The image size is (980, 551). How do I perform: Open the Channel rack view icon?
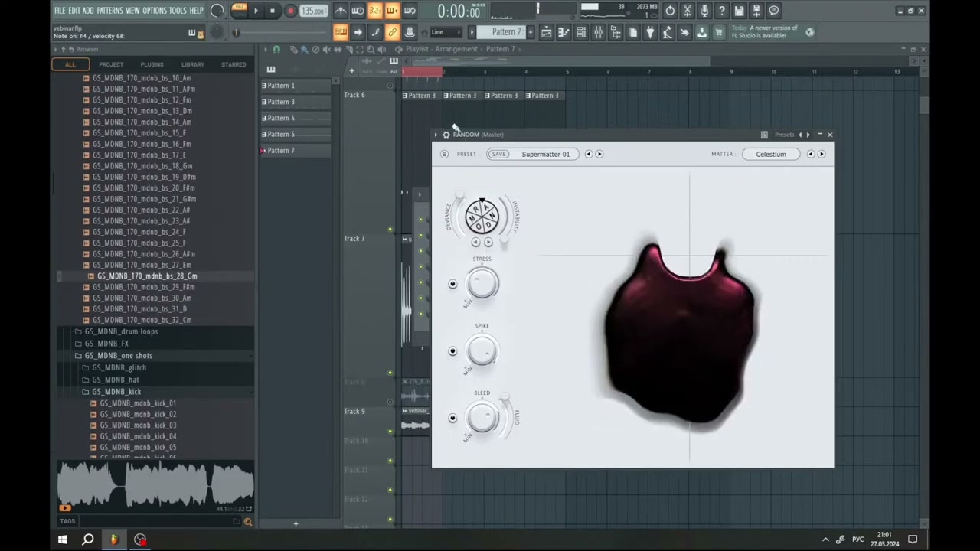point(580,32)
